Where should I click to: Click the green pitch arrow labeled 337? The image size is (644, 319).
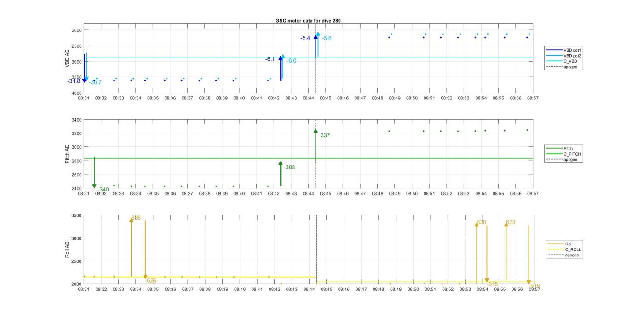click(x=316, y=146)
